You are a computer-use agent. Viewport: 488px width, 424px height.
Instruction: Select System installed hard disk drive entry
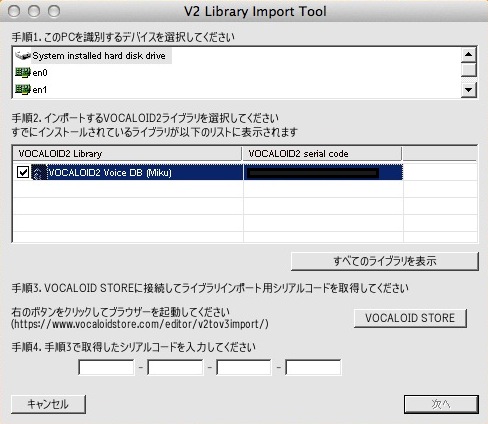tap(99, 56)
